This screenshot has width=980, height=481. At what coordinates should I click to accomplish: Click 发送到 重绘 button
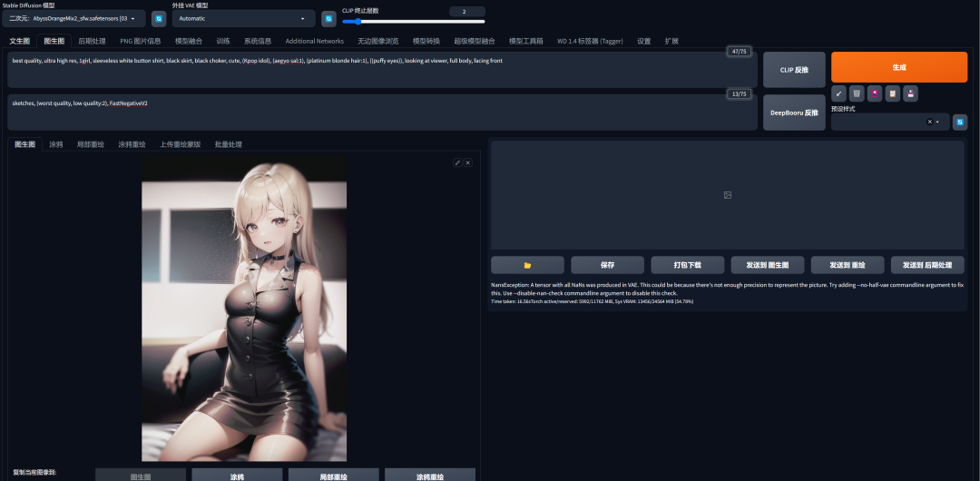point(848,265)
